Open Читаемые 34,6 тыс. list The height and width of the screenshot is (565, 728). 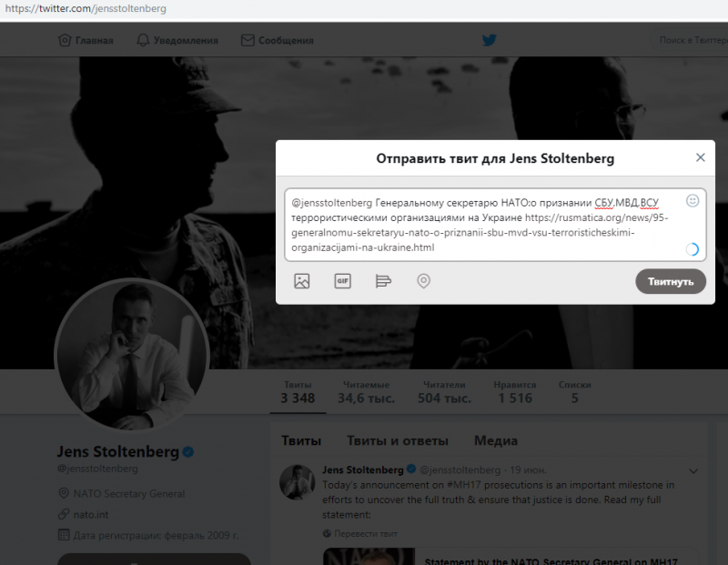(x=366, y=392)
